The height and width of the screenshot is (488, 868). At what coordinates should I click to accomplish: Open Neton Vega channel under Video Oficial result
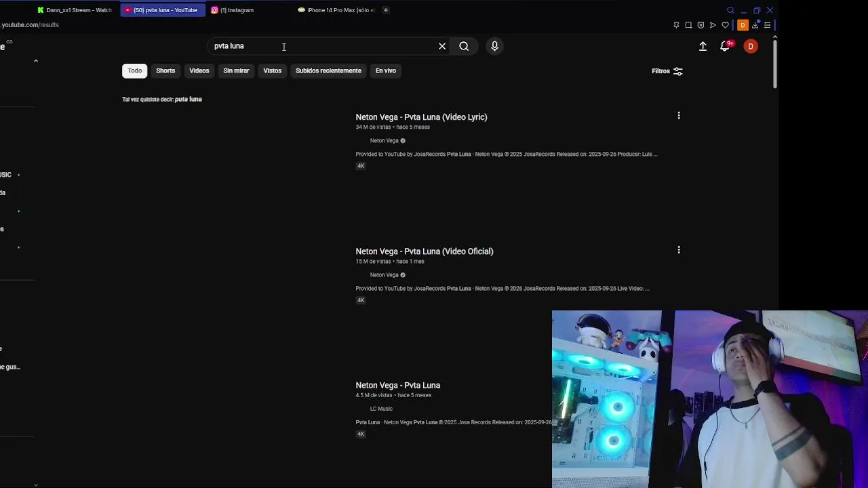pyautogui.click(x=384, y=275)
